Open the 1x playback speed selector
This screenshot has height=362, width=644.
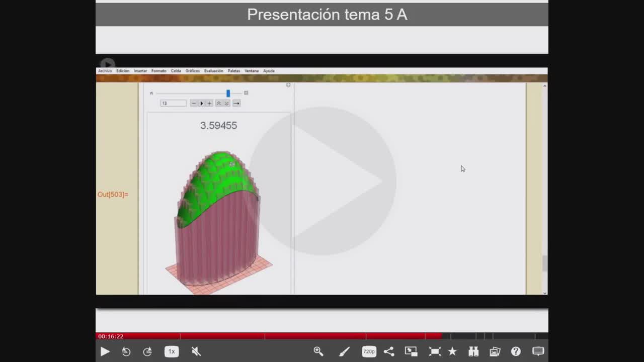point(172,351)
